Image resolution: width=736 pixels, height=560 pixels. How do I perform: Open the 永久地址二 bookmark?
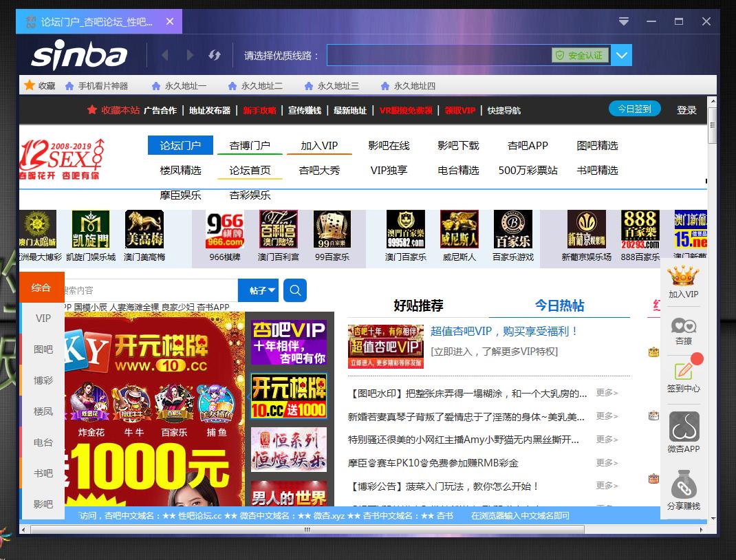coord(255,86)
